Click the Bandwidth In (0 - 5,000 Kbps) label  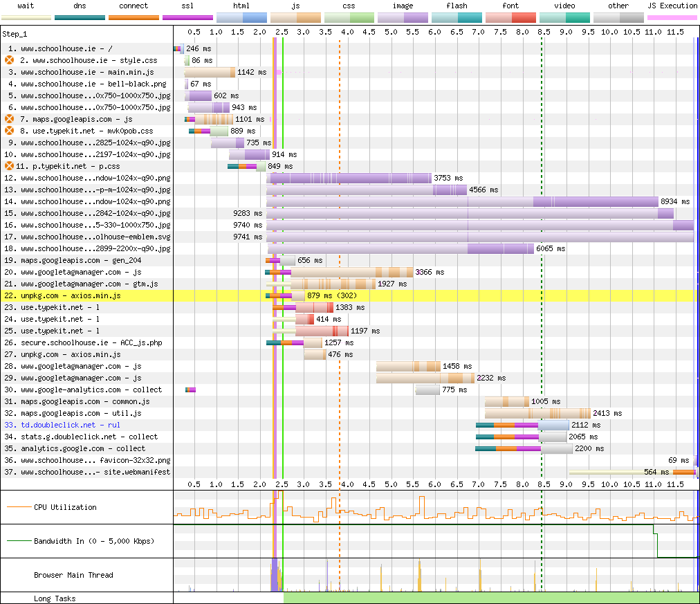click(x=94, y=541)
